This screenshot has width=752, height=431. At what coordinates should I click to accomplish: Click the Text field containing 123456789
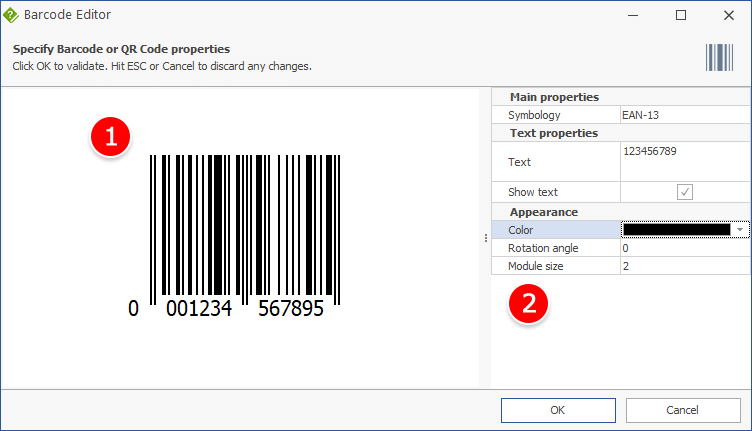point(685,162)
